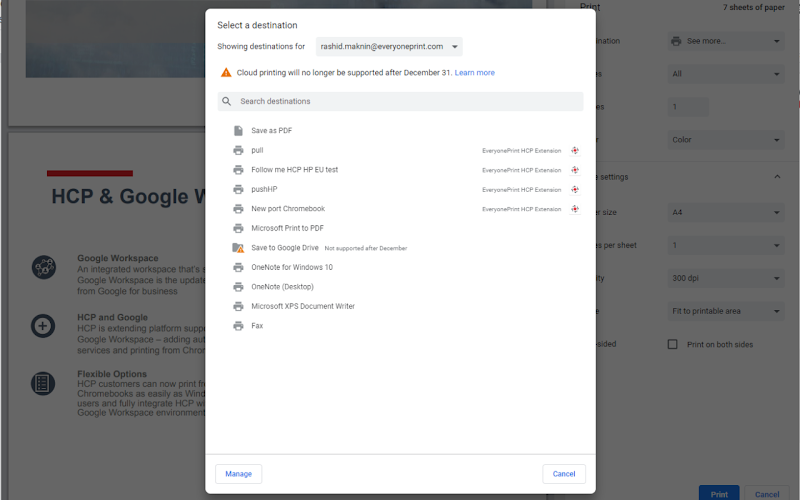
Task: Click Cancel in the destination dialog
Action: pos(564,474)
